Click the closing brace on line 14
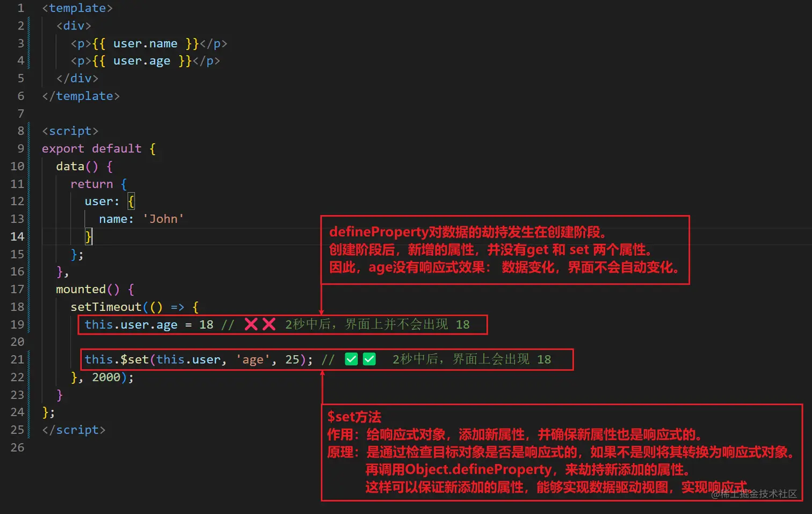The image size is (812, 514). (x=89, y=236)
